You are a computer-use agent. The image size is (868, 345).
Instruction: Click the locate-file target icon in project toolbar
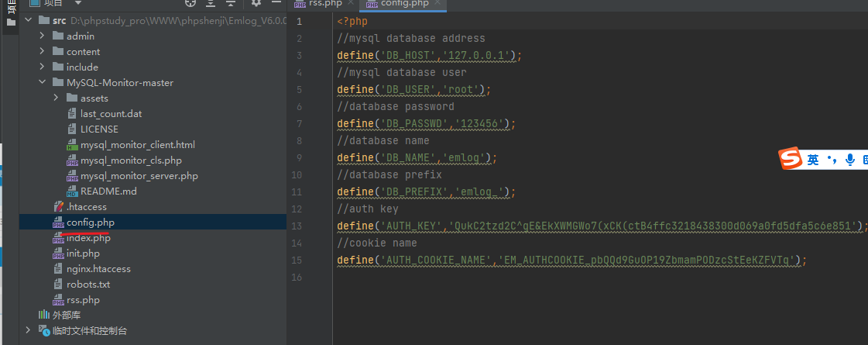tap(190, 3)
